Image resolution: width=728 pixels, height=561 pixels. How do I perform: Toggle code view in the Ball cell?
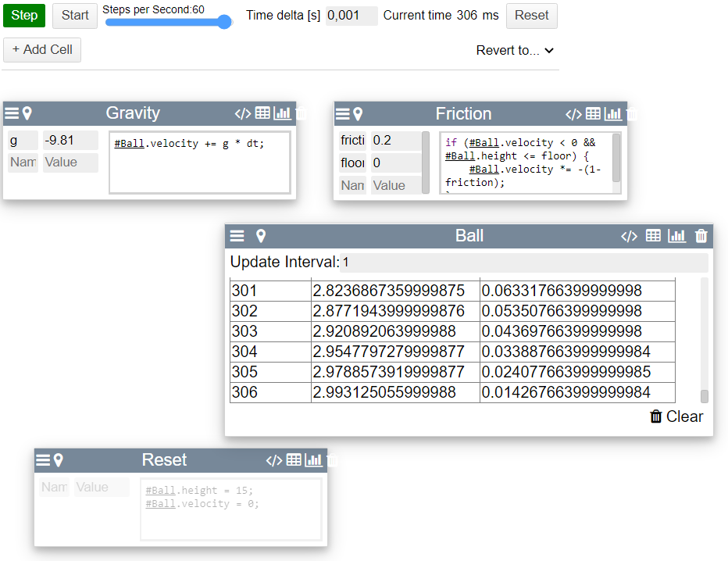(x=629, y=236)
